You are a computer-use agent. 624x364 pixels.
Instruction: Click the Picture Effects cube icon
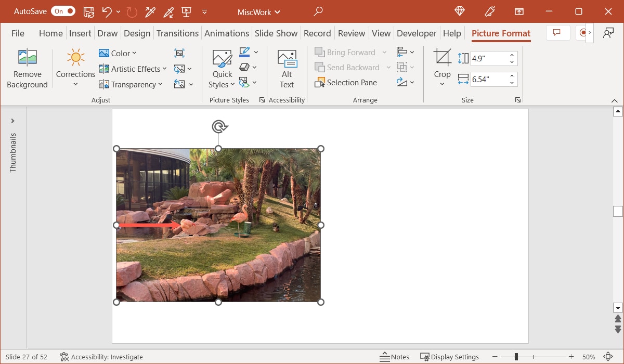244,67
